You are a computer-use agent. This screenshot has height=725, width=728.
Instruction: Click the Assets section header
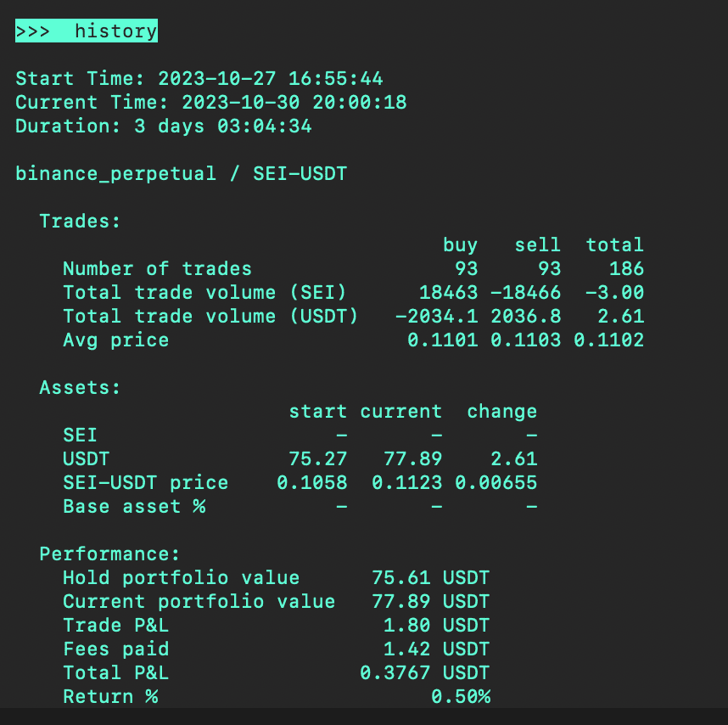(81, 388)
